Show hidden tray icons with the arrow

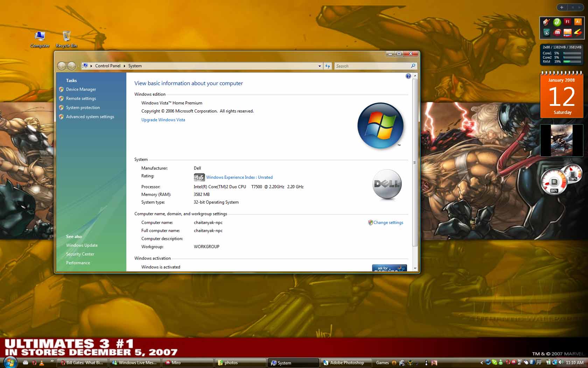click(482, 362)
